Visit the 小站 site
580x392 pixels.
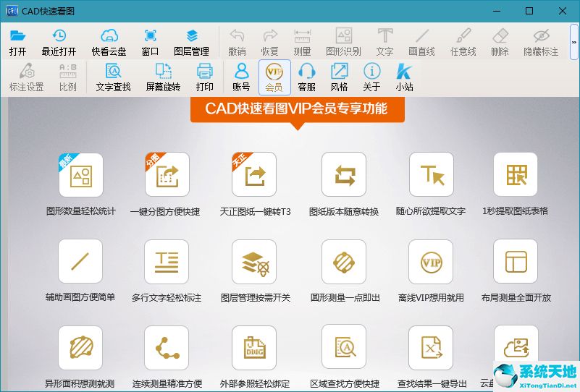404,77
